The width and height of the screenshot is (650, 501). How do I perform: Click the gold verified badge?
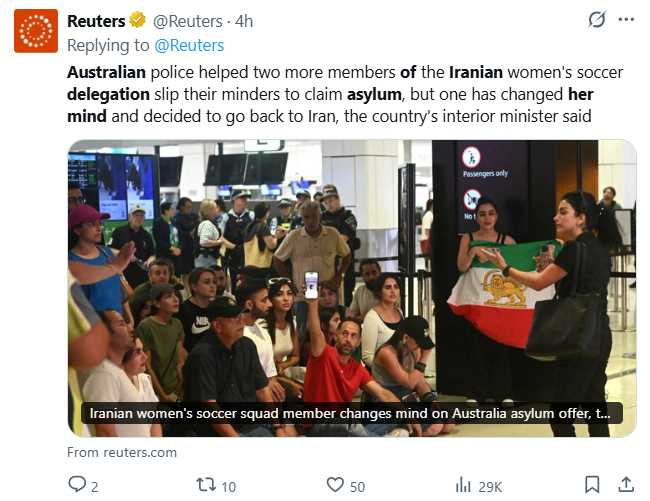click(x=137, y=20)
